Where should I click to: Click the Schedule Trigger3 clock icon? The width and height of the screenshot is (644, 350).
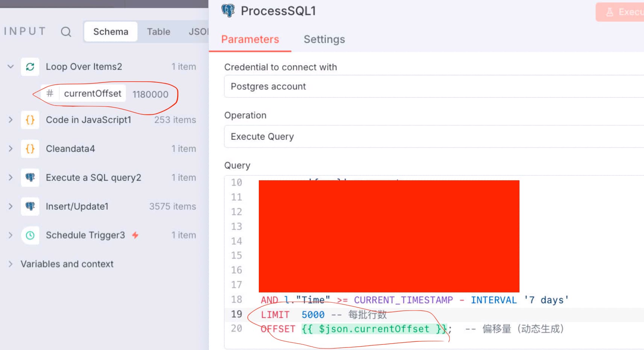pos(30,235)
